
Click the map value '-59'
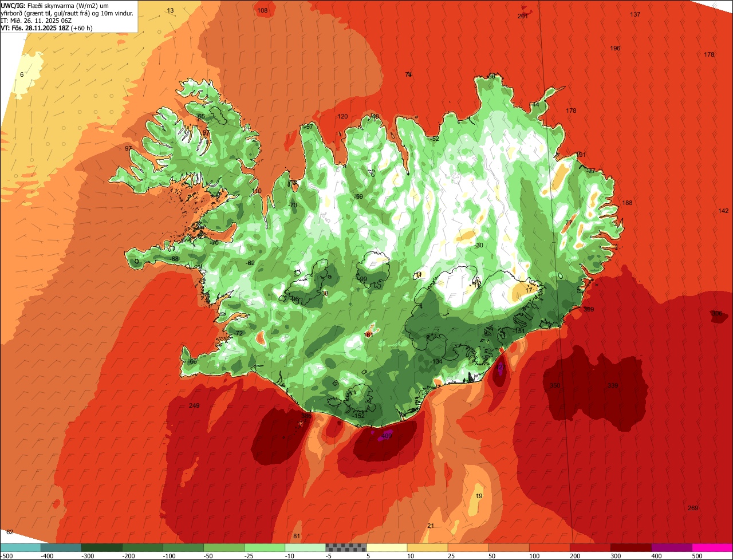click(358, 197)
